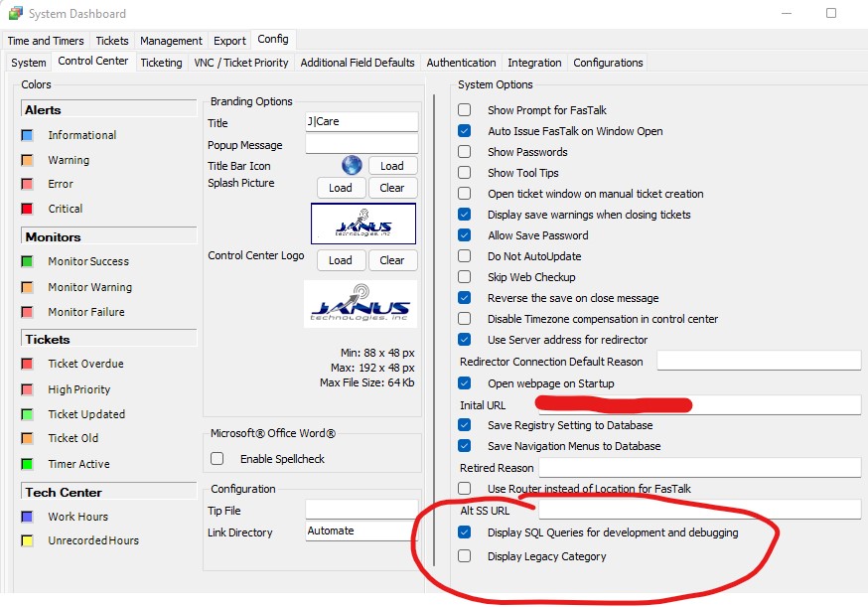868x607 pixels.
Task: Uncheck Display SQL Queries for debugging
Action: 465,532
